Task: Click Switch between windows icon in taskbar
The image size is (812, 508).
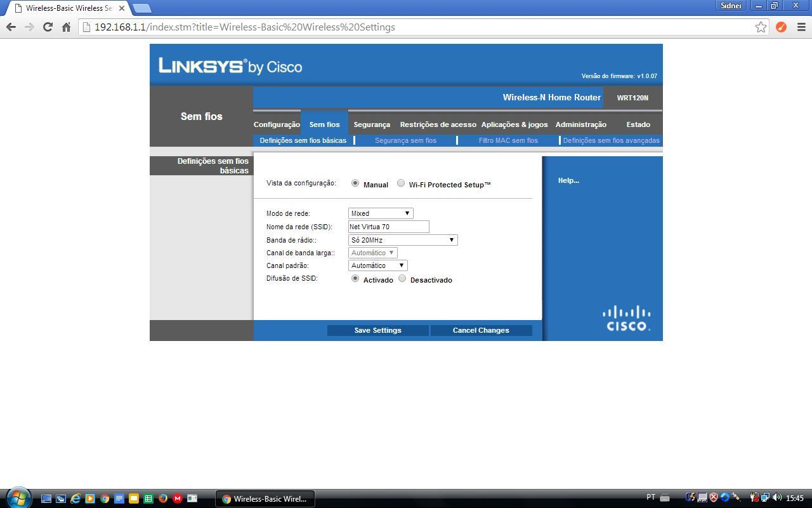Action: pos(61,498)
